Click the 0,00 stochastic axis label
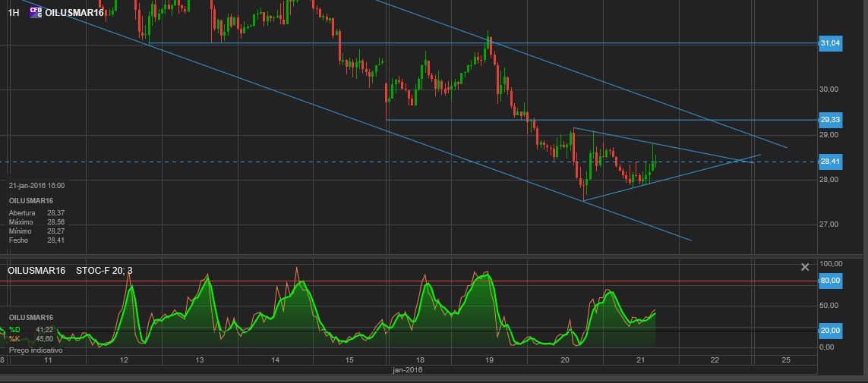This screenshot has width=868, height=383. (826, 347)
